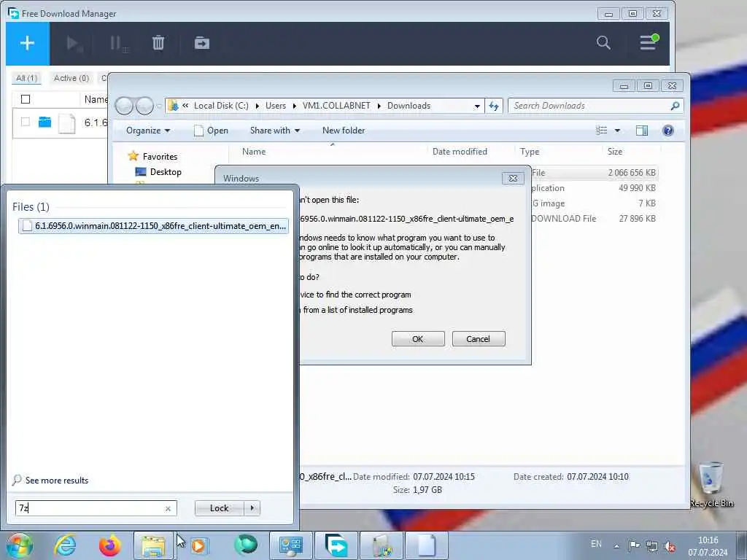Select the 27 896 KB DOWNLOAD File row
Viewport: 747px width, 560px height.
coord(595,219)
